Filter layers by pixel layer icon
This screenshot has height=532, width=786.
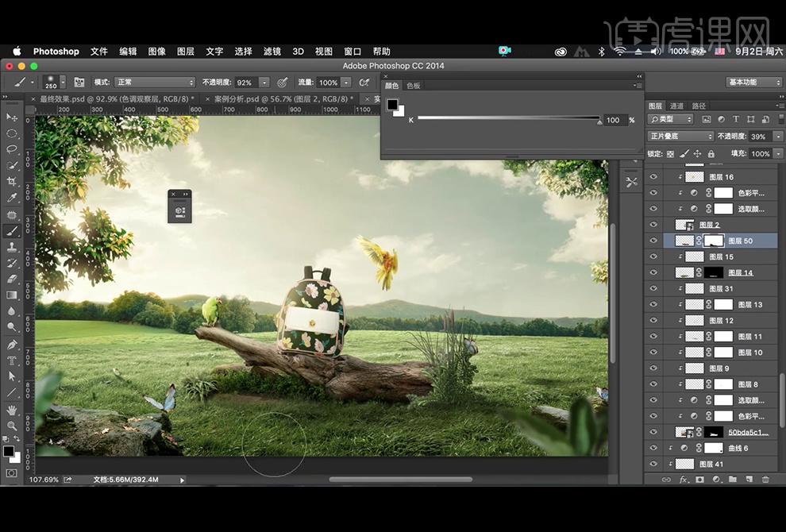tap(707, 119)
